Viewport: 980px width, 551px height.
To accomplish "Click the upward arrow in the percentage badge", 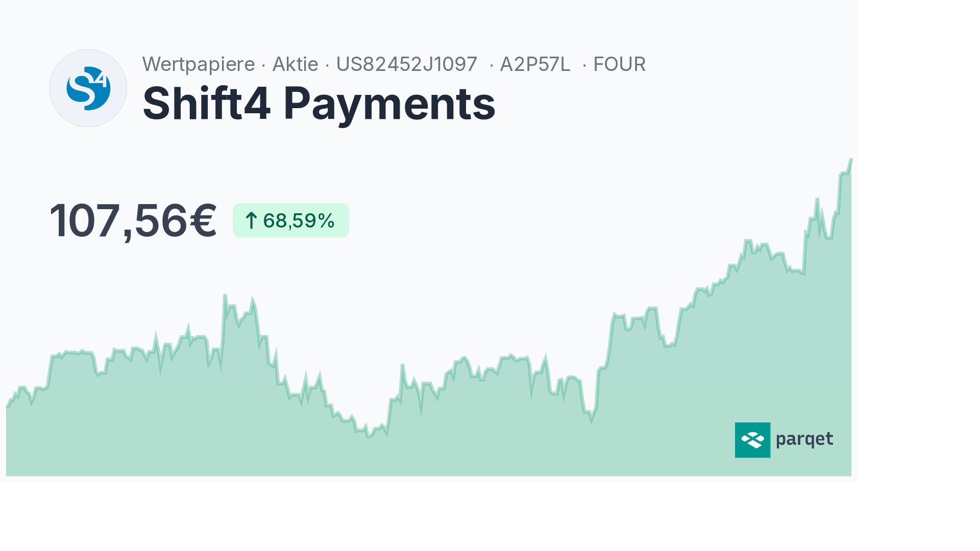I will point(251,221).
